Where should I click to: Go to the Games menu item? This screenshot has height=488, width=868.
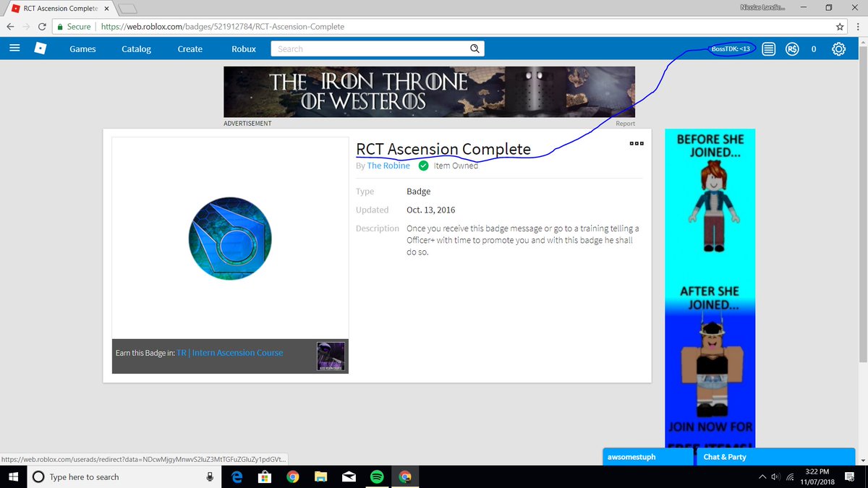click(x=82, y=49)
